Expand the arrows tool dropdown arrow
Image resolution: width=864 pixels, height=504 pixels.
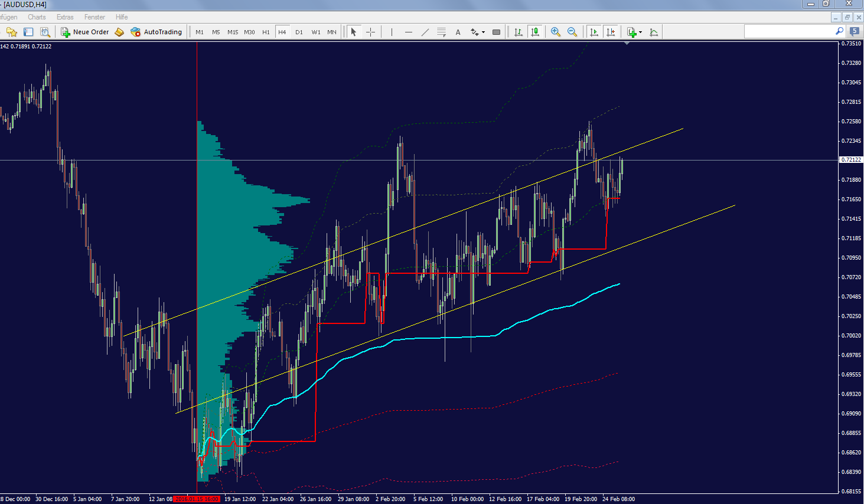point(483,32)
